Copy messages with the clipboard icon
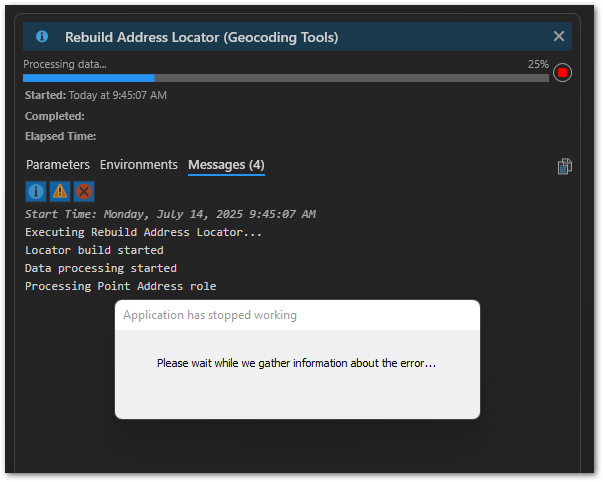This screenshot has width=603, height=482. (565, 166)
